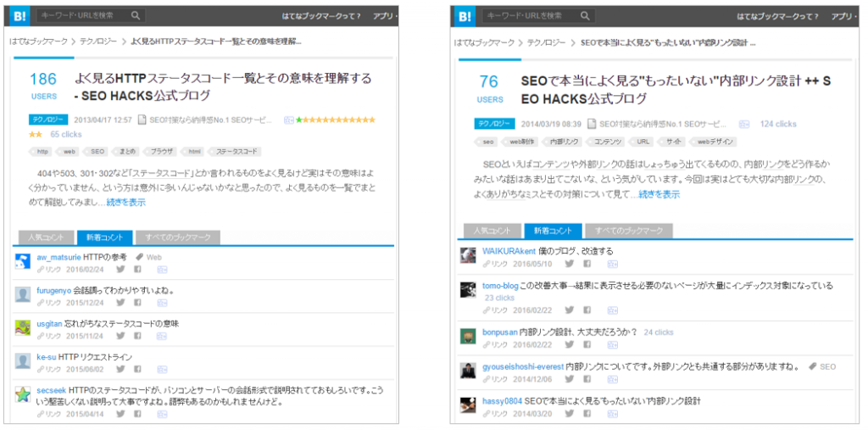Click the search magnifier in the right window

coord(585,15)
